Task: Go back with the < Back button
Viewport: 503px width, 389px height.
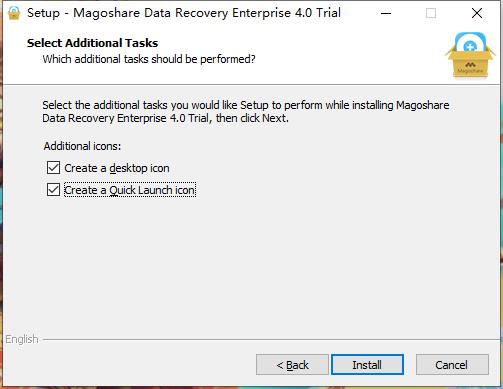Action: pos(292,365)
